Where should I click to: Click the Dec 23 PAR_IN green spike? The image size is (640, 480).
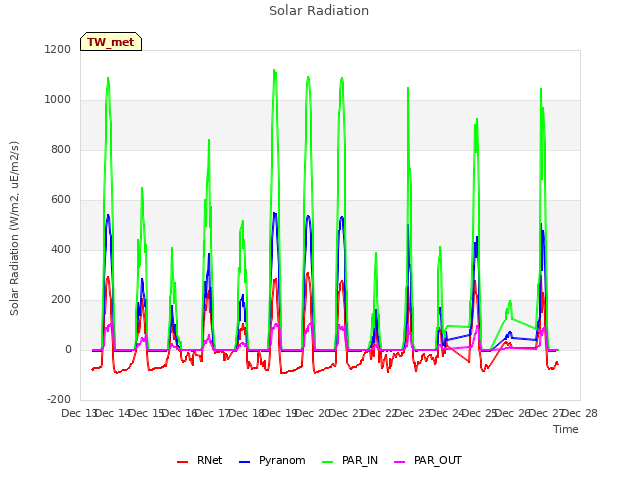408,88
